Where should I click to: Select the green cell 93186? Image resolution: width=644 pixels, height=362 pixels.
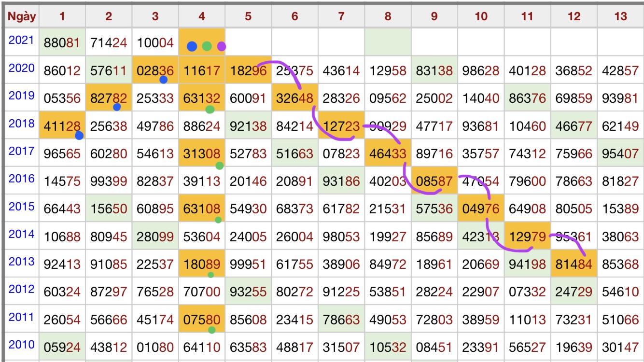(341, 181)
